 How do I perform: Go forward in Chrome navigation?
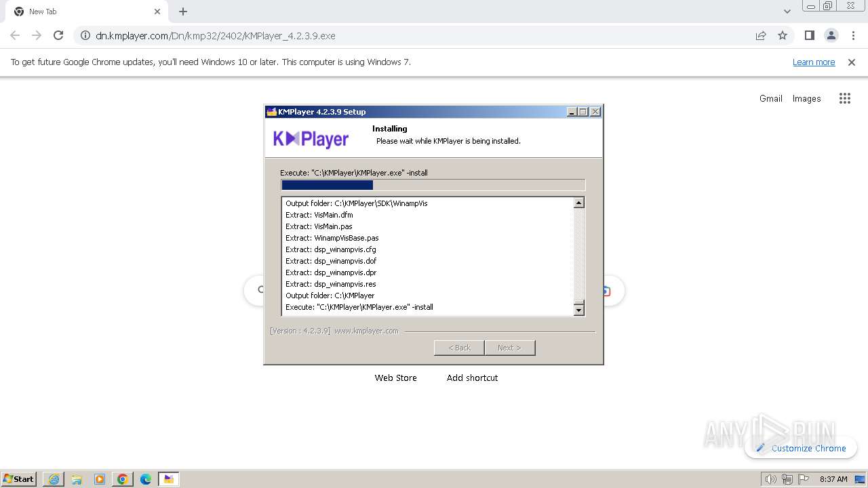[x=37, y=35]
